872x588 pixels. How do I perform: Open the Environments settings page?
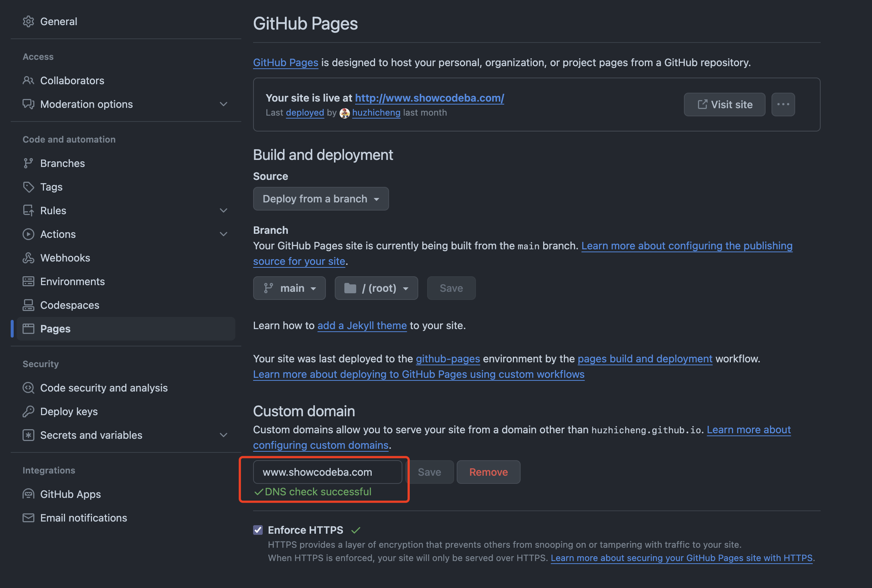point(72,281)
